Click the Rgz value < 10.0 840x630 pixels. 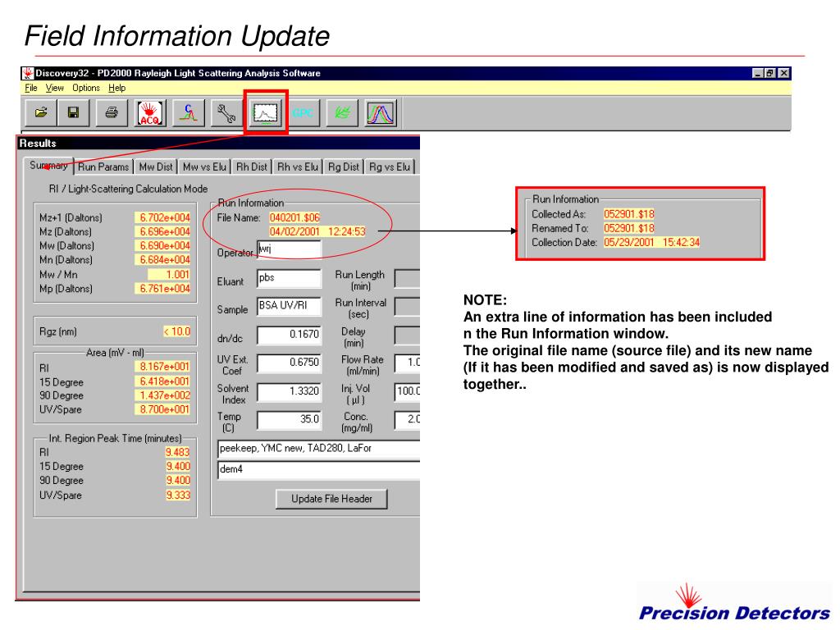(177, 331)
